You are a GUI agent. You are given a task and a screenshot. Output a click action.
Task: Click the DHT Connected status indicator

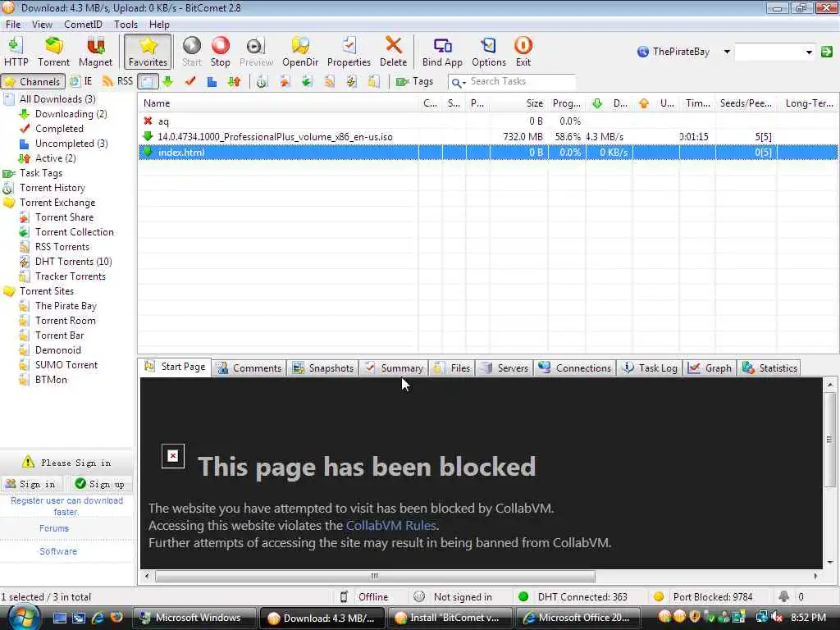573,597
